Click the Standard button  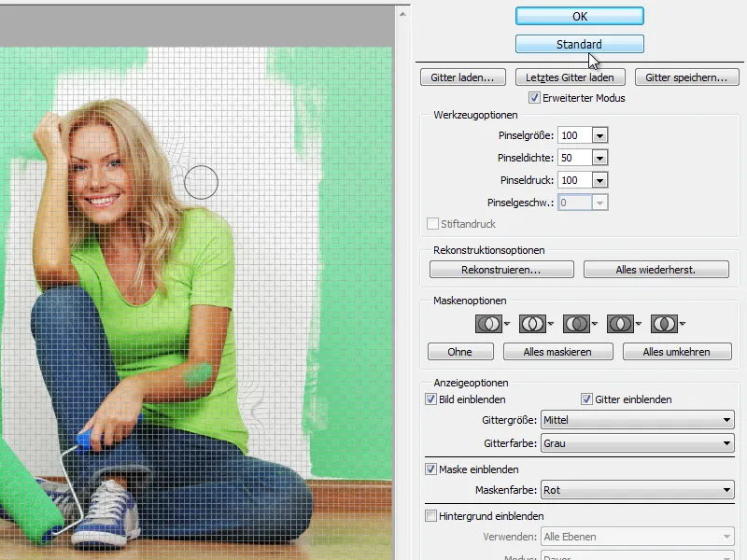(x=580, y=44)
